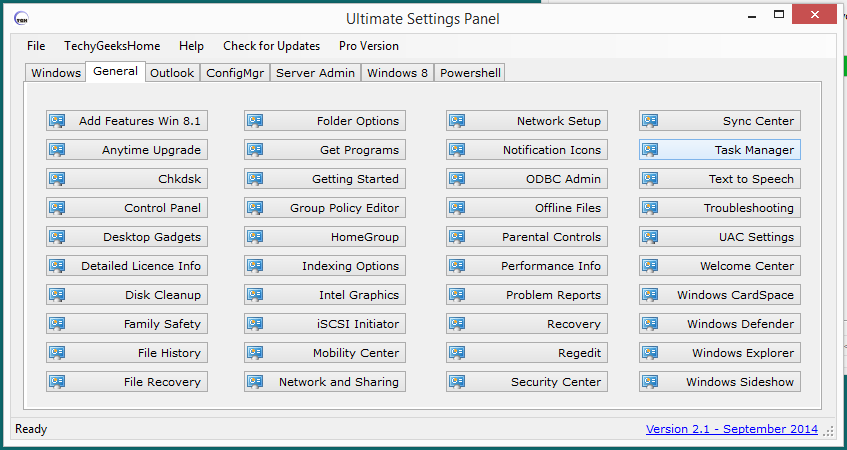Click the icon beside HomeGroup
847x450 pixels.
point(256,237)
